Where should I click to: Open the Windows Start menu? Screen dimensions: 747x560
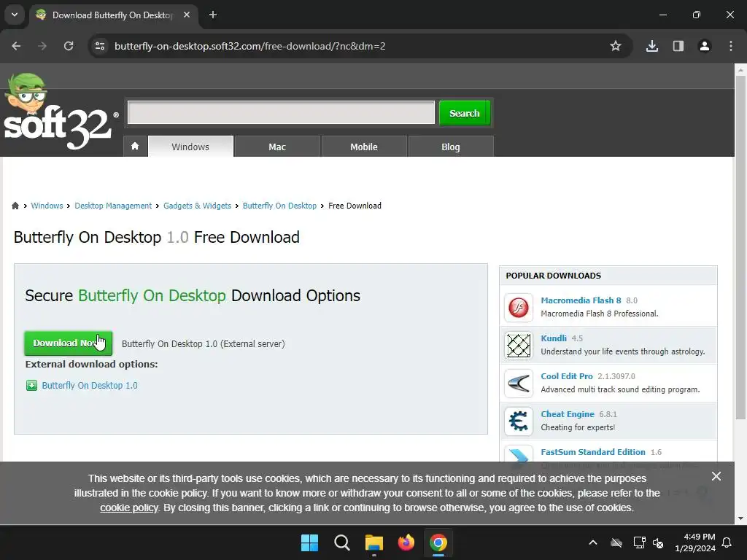[309, 542]
